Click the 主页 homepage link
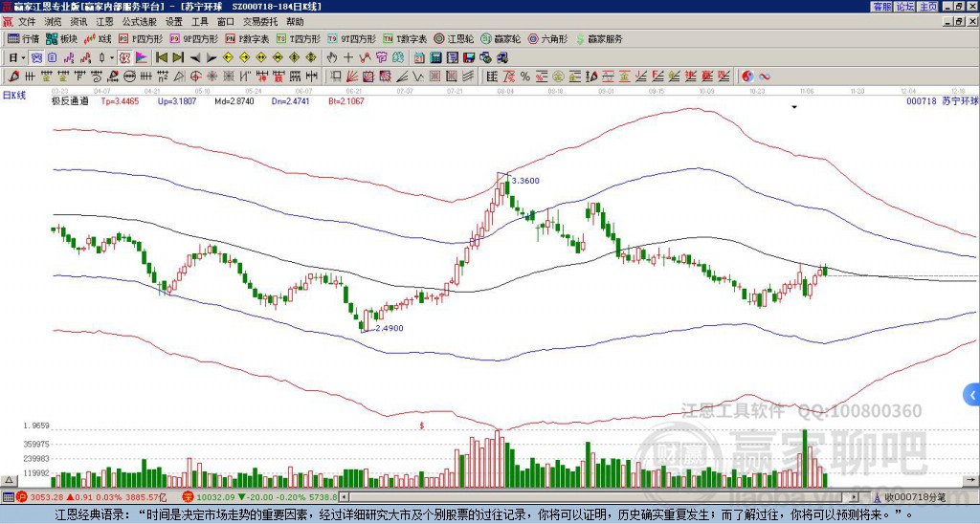This screenshot has height=524, width=980. pyautogui.click(x=928, y=7)
